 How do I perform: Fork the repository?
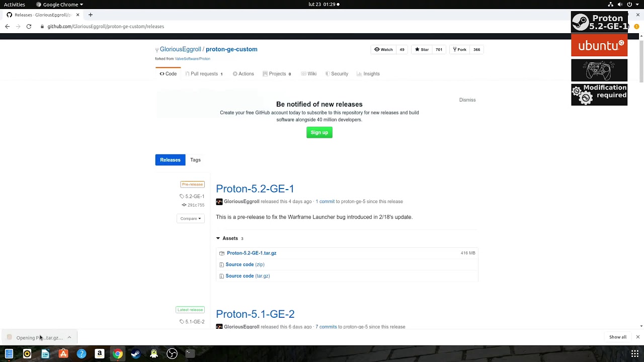[x=459, y=49]
